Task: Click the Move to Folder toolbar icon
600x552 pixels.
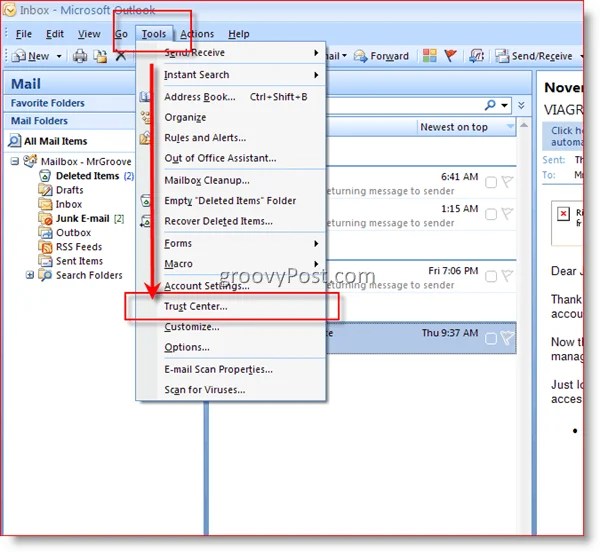Action: point(100,56)
